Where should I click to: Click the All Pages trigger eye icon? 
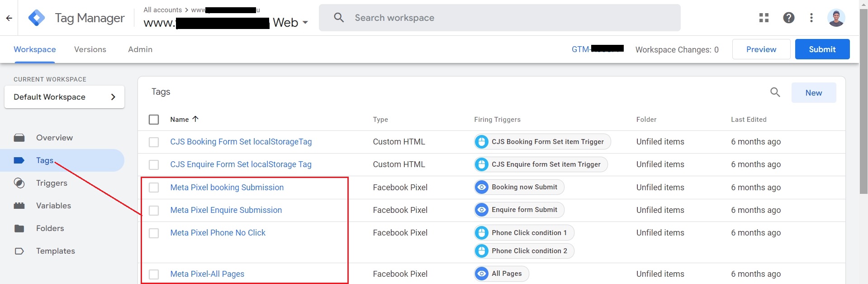pos(482,274)
